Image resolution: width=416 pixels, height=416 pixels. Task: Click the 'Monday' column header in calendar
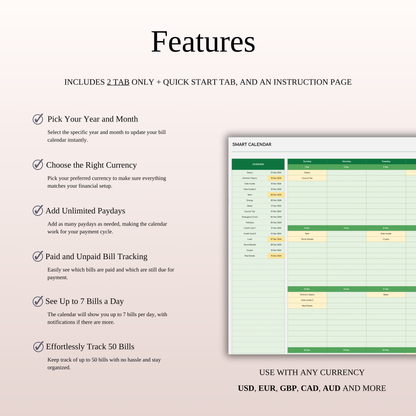pyautogui.click(x=346, y=161)
